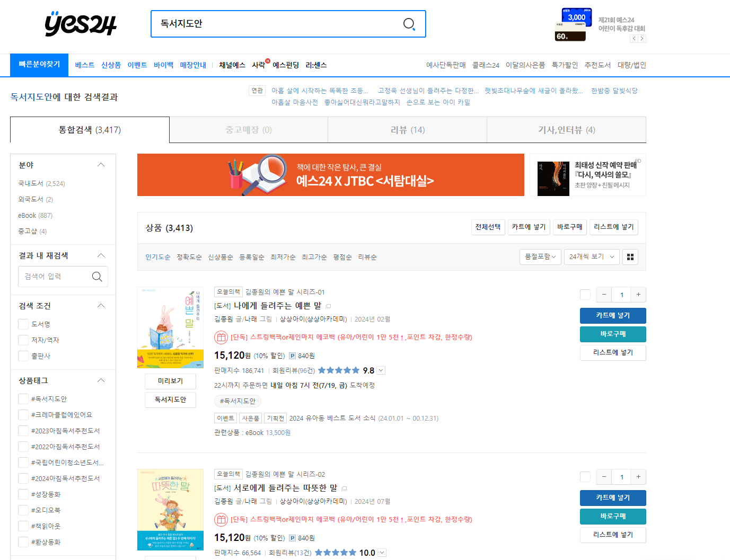Open the 예스24 X JTBC 서탐대실 banner
This screenshot has width=730, height=560.
[331, 175]
